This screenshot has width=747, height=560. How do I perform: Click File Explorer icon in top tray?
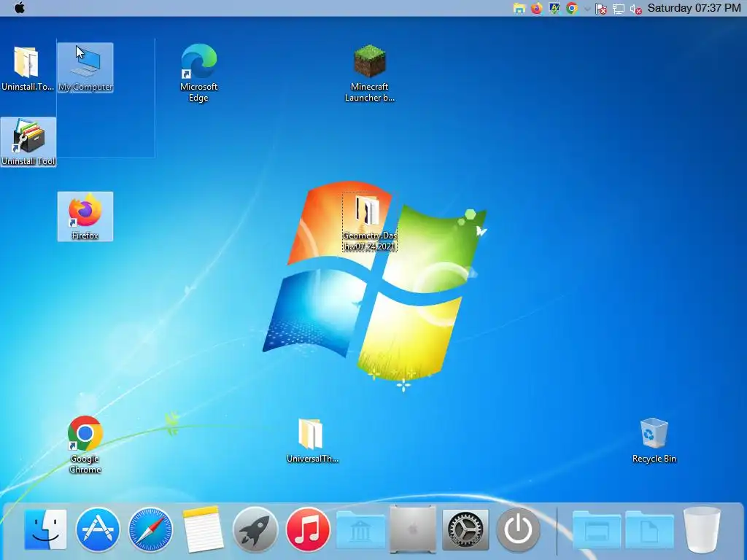[519, 9]
